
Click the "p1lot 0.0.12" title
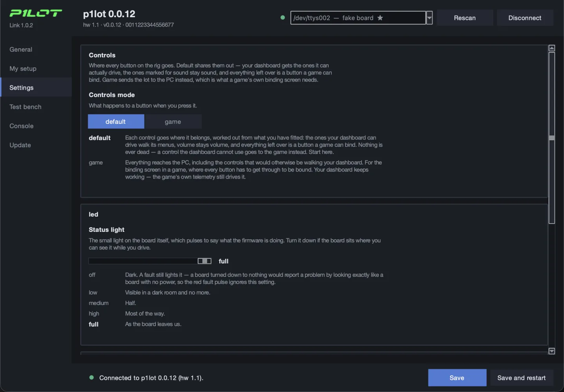coord(109,14)
